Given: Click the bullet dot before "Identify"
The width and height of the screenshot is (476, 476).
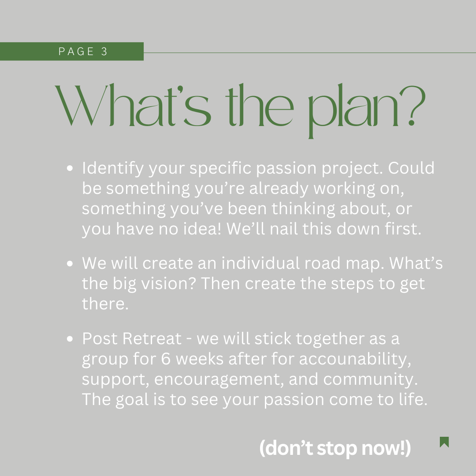Looking at the screenshot, I should tap(70, 168).
